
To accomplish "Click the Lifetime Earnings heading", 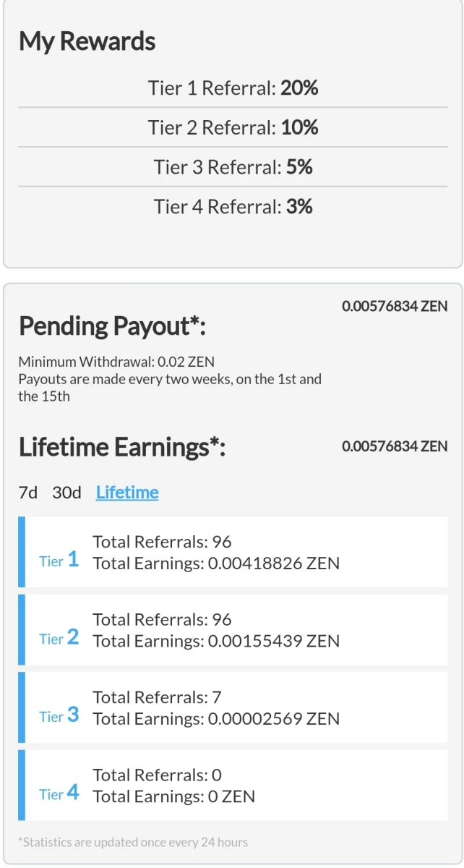I will tap(122, 447).
